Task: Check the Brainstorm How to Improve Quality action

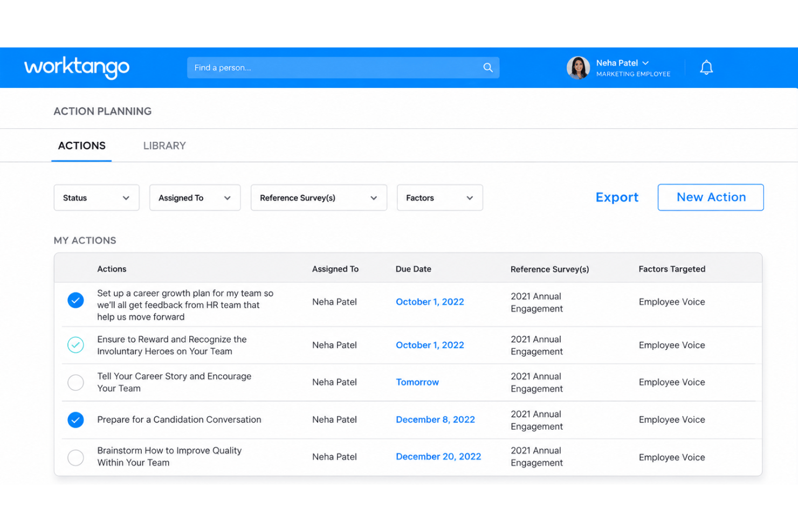Action: (x=75, y=457)
